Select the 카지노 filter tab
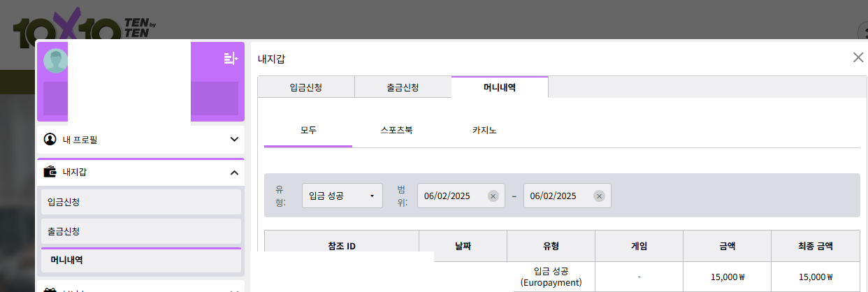The height and width of the screenshot is (292, 868). coord(484,131)
